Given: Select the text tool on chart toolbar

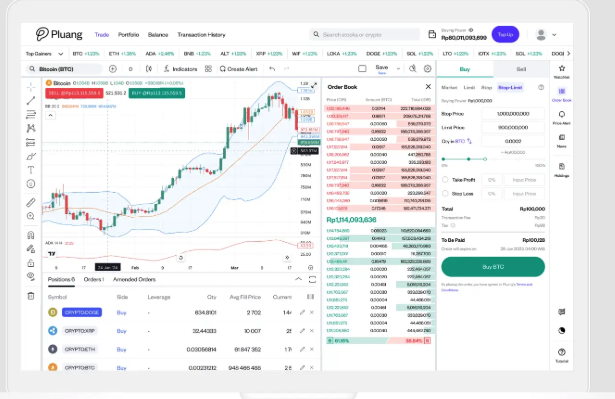Looking at the screenshot, I should (31, 170).
